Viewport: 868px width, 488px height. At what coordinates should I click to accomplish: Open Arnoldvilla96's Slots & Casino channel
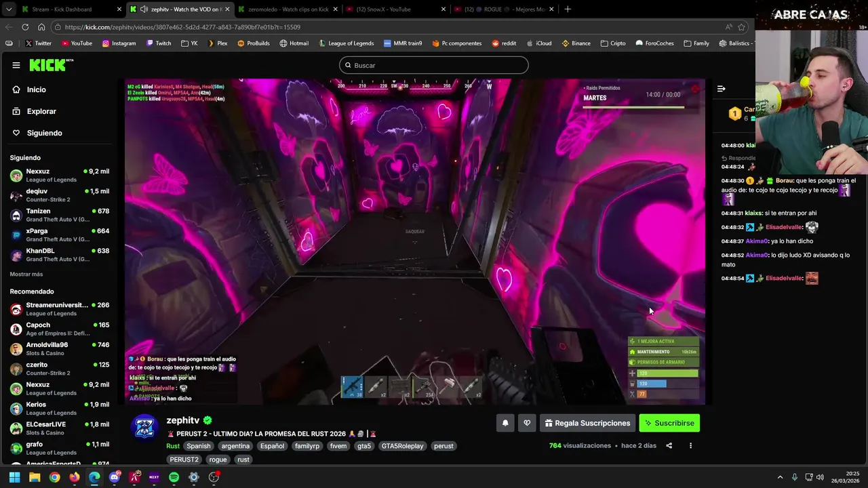click(x=60, y=348)
